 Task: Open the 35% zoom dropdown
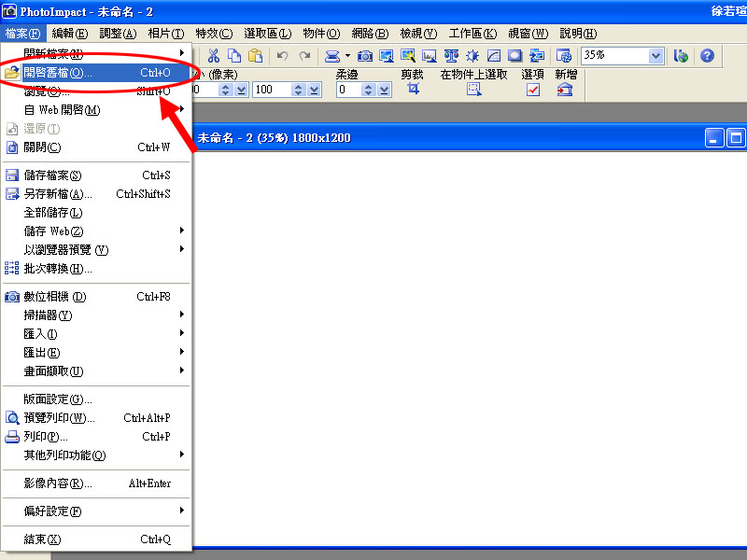(x=656, y=56)
